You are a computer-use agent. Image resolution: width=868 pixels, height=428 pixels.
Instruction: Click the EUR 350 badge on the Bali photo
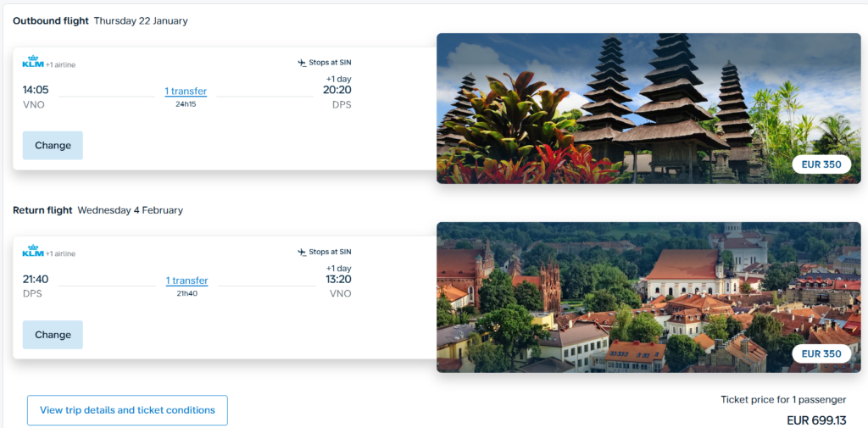(x=821, y=164)
